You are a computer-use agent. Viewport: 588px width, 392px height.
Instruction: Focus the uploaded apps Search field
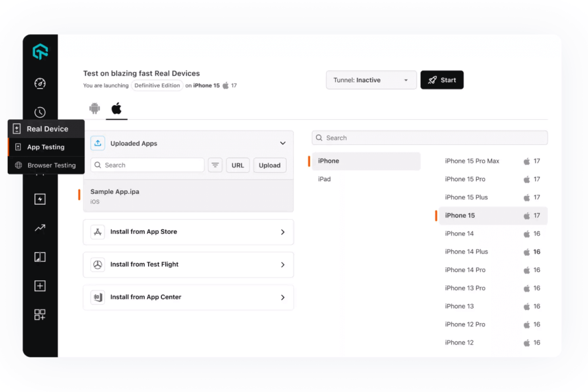(147, 165)
